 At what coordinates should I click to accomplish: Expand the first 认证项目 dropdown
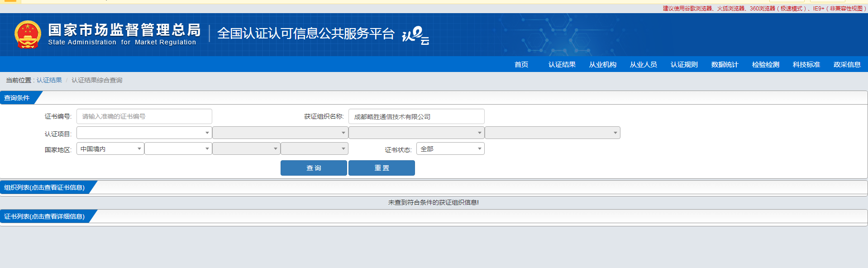click(x=144, y=133)
